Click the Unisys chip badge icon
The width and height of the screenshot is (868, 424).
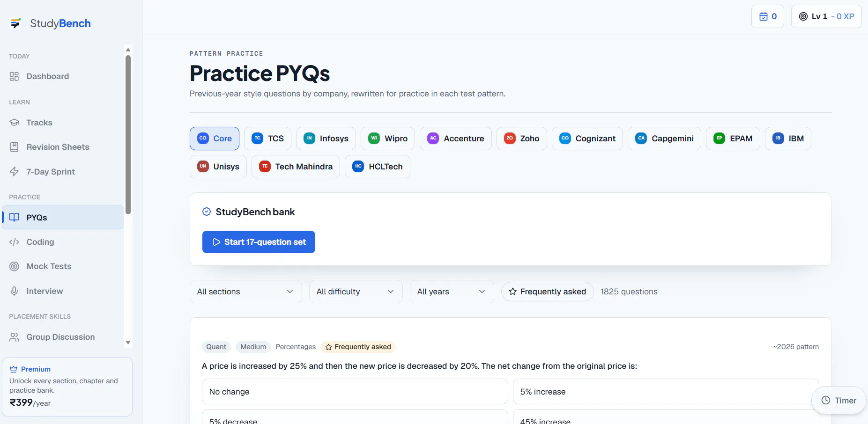(x=203, y=166)
